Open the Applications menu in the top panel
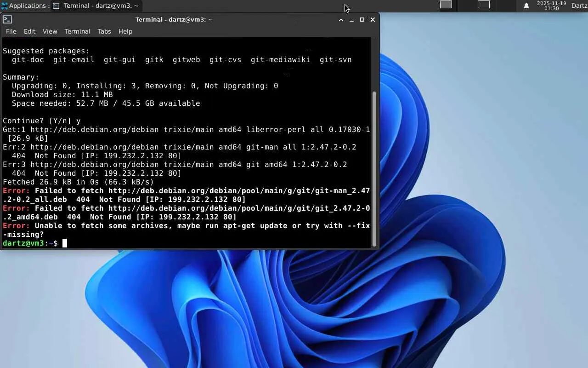 [x=24, y=6]
